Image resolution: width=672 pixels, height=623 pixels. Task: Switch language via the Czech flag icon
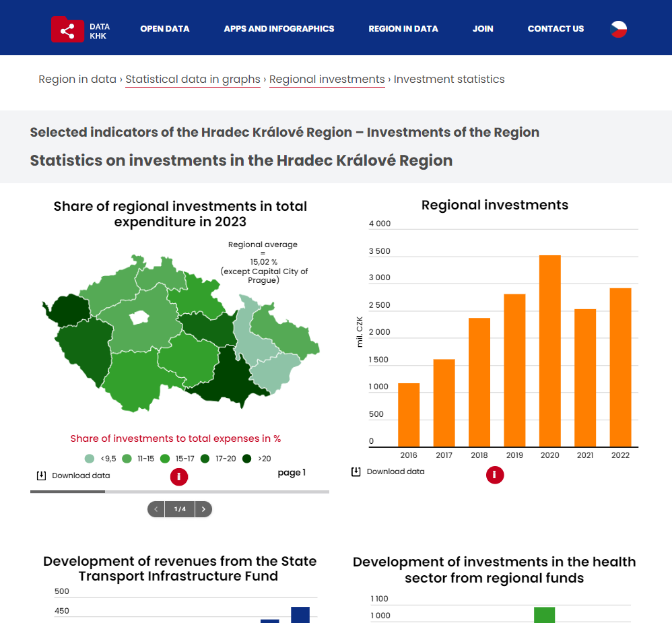tap(618, 29)
